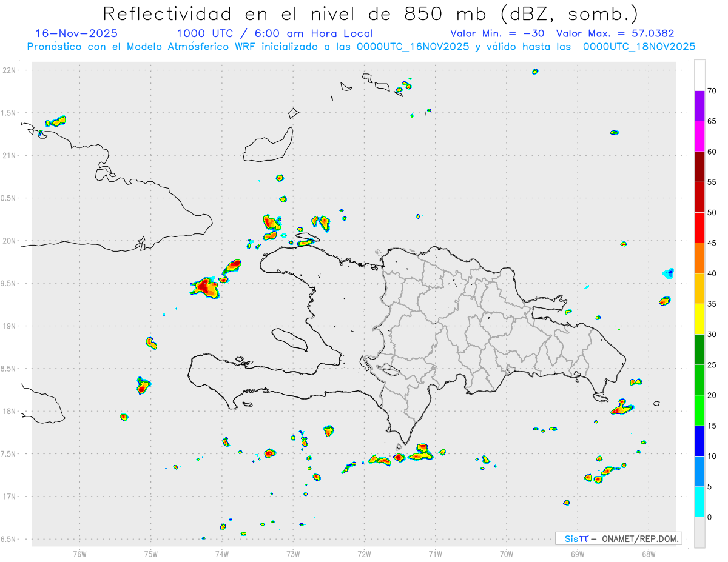Select the colorbar value label '25'

coord(712,365)
